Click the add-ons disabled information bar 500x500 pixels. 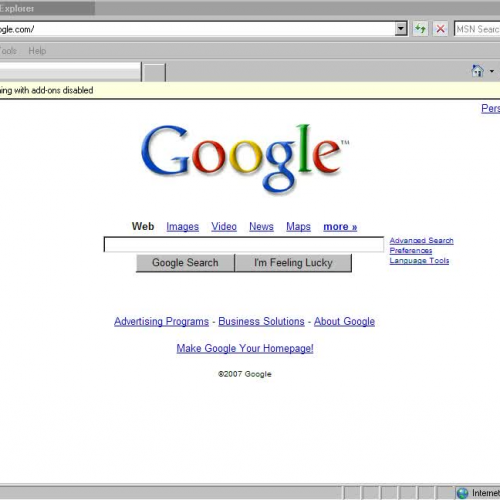pyautogui.click(x=250, y=90)
